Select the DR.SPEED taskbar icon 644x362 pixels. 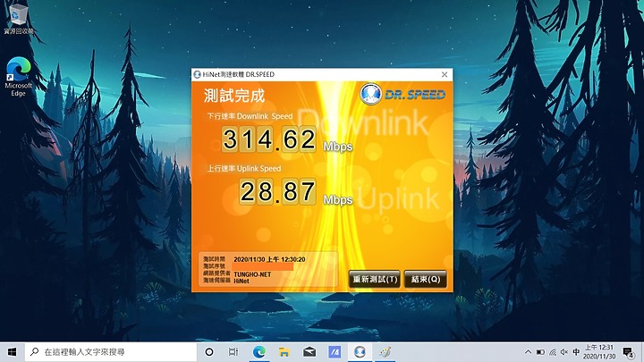pyautogui.click(x=360, y=352)
